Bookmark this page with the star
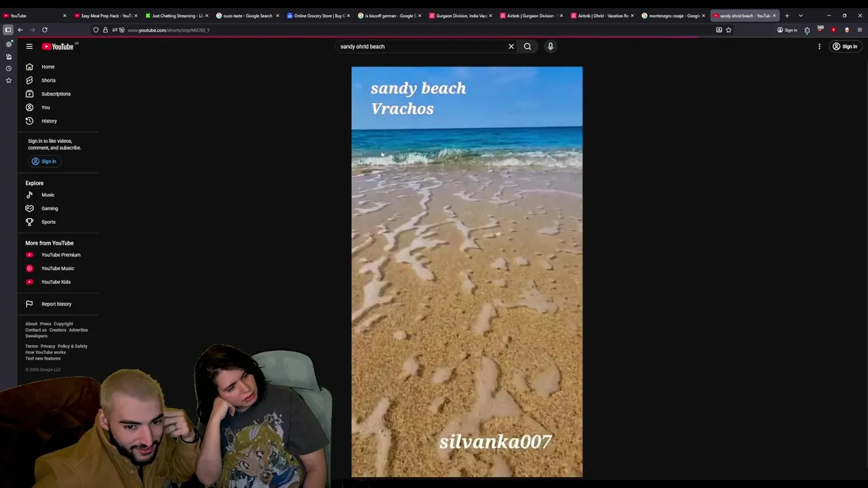This screenshot has height=488, width=868. tap(728, 30)
